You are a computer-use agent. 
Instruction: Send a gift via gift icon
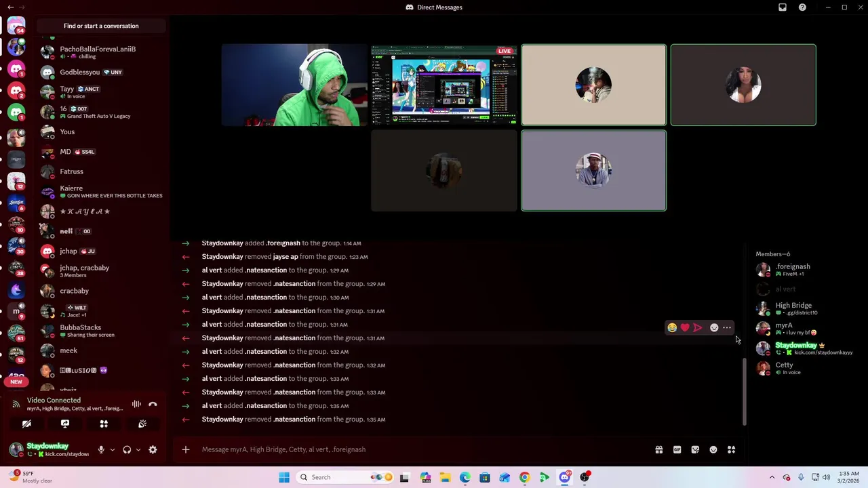coord(658,449)
